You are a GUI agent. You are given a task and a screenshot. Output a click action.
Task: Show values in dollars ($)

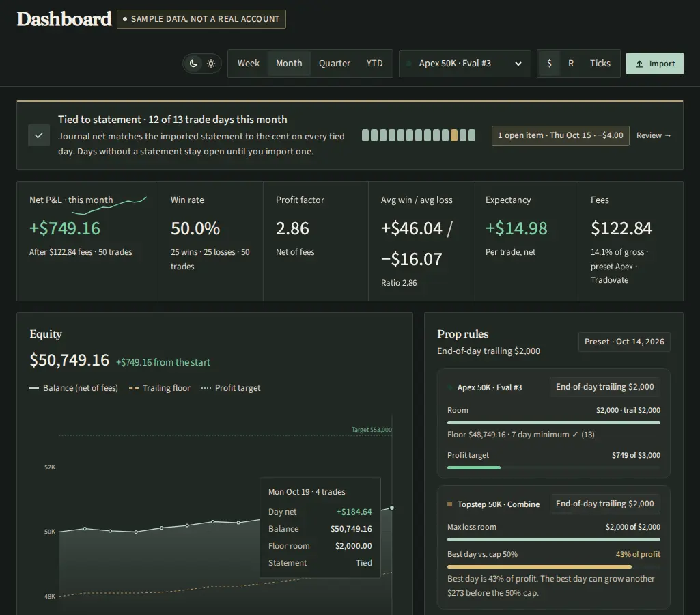pos(549,64)
